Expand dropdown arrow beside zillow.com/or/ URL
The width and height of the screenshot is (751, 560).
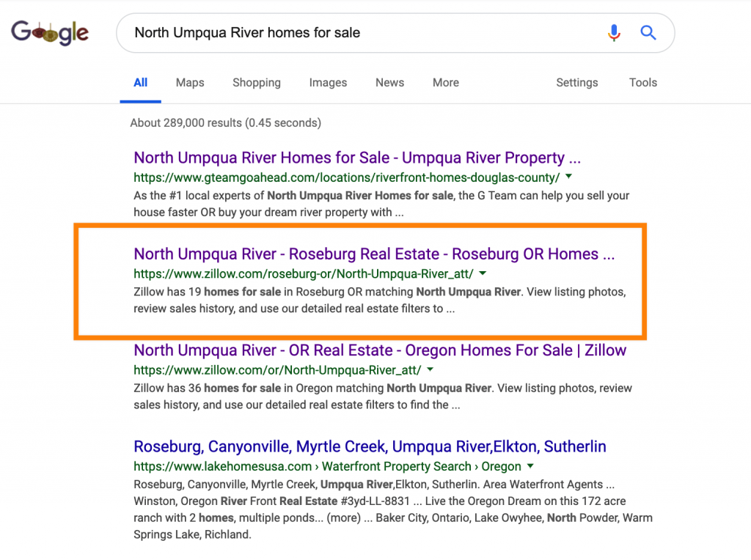click(430, 369)
